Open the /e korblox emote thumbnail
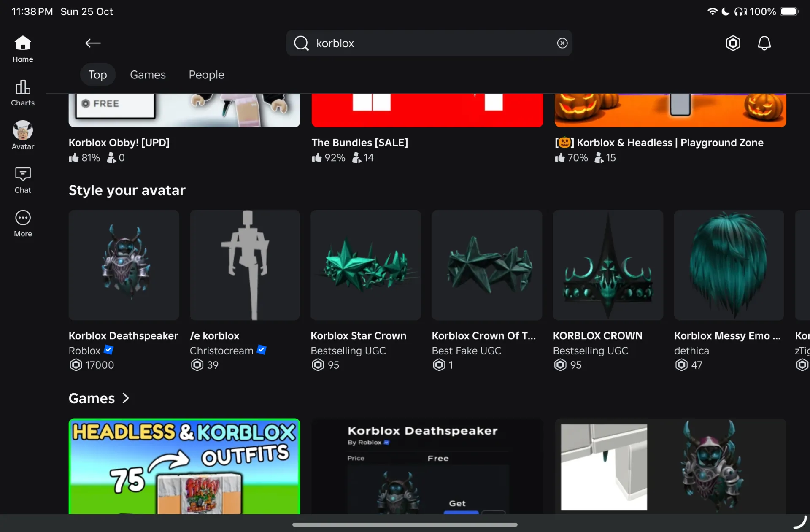 pyautogui.click(x=245, y=265)
